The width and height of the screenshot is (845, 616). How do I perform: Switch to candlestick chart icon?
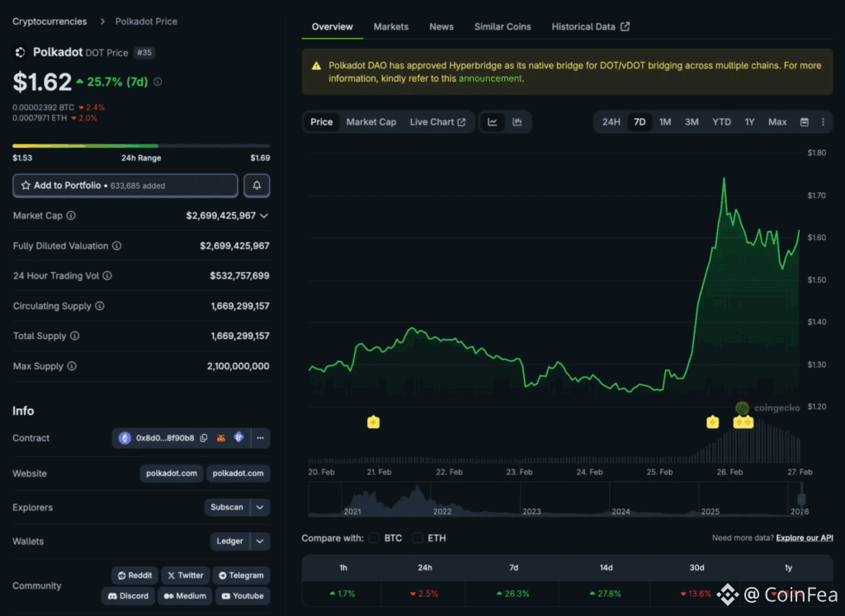click(x=517, y=122)
